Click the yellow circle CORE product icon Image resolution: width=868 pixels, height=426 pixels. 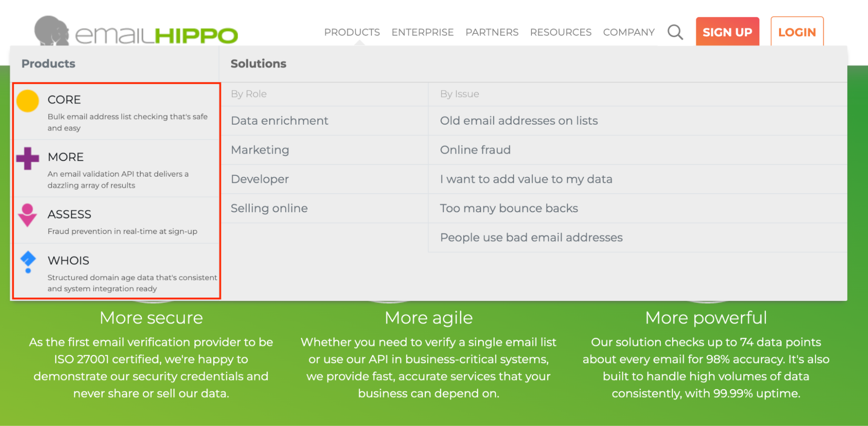pyautogui.click(x=28, y=101)
